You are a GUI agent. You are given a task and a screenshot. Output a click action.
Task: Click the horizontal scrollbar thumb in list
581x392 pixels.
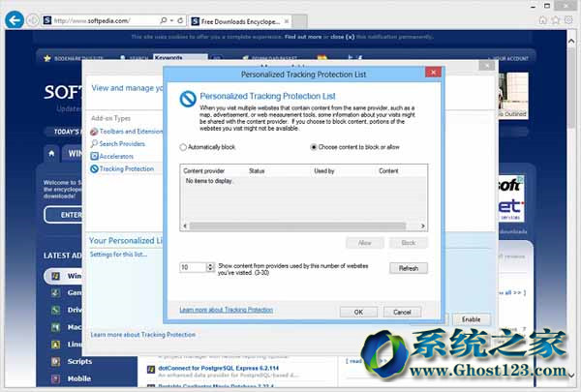point(298,226)
